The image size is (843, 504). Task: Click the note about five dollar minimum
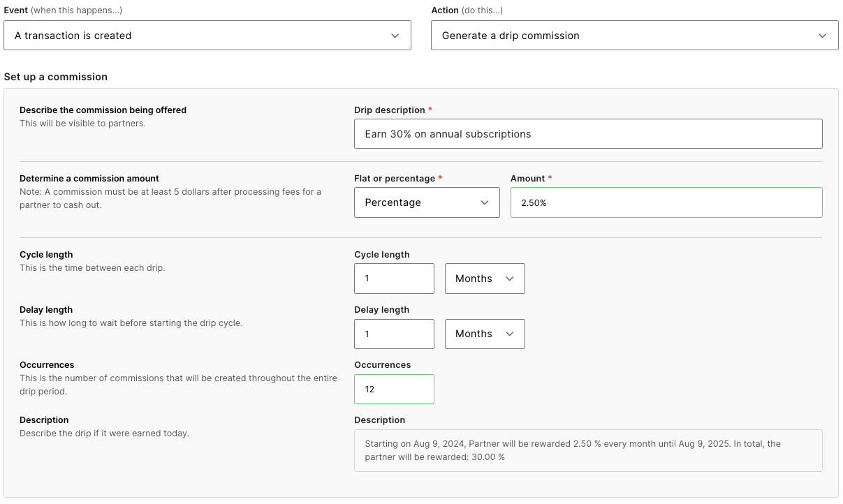coord(170,198)
